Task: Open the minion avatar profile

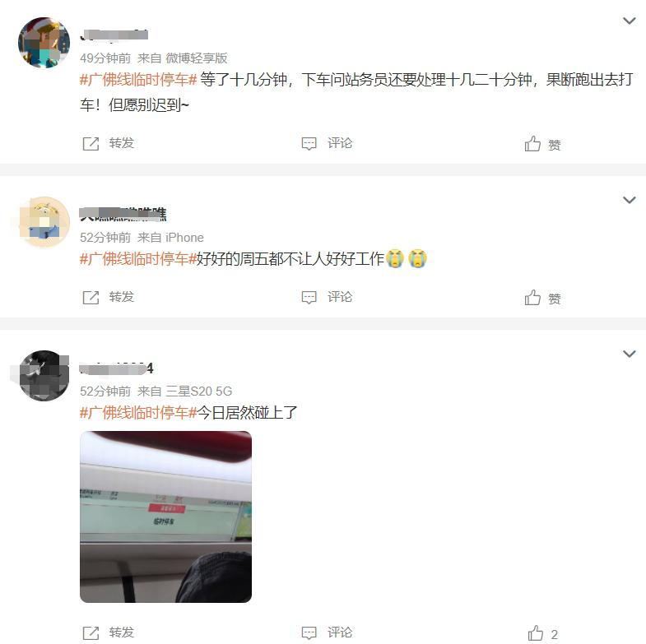Action: (44, 222)
